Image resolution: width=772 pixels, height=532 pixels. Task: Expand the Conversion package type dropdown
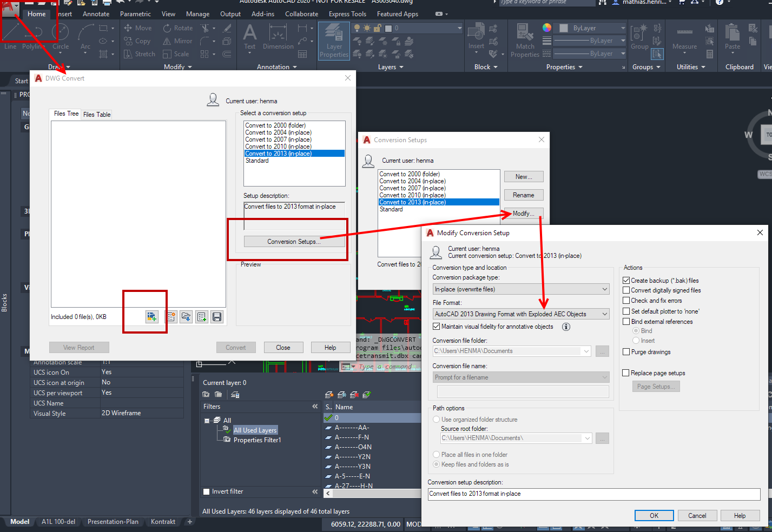click(x=521, y=289)
